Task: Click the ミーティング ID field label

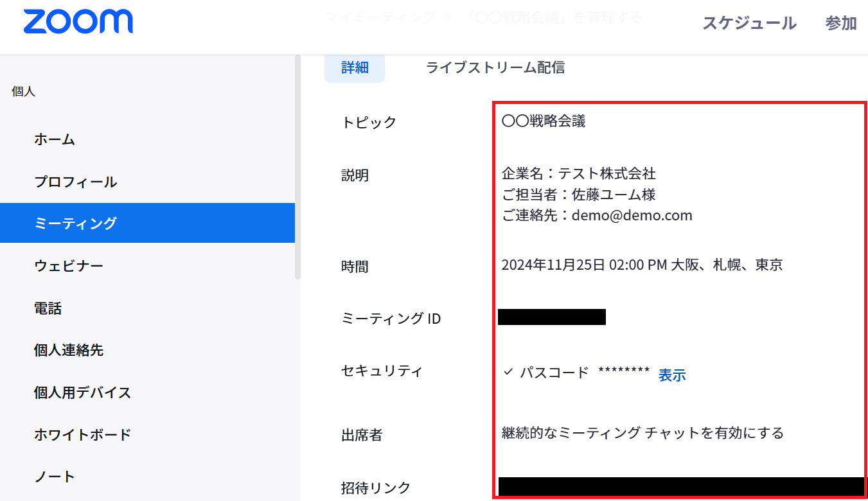Action: point(391,318)
